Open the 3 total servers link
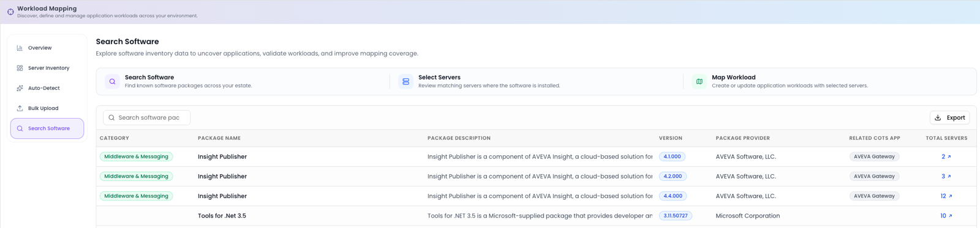980x228 pixels. (x=946, y=176)
